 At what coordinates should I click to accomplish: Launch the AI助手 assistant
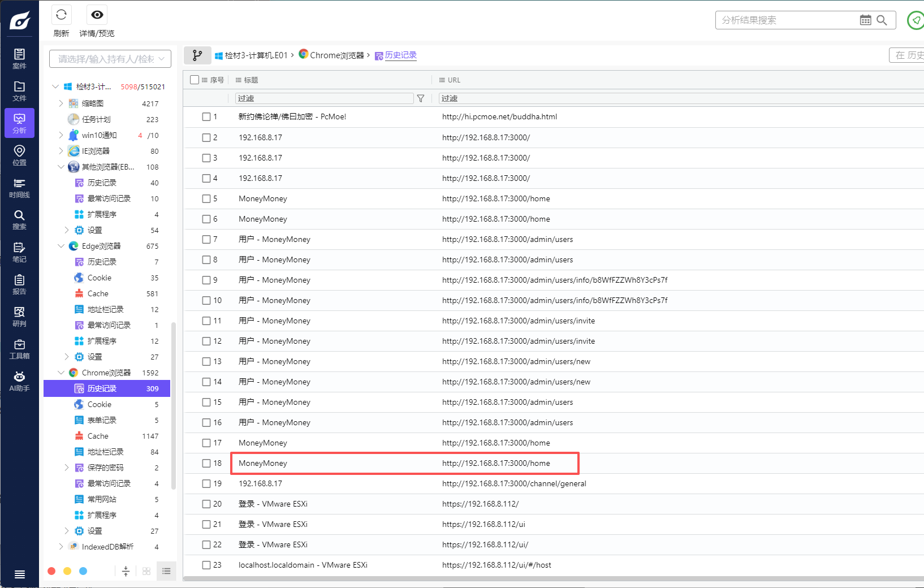pos(19,381)
